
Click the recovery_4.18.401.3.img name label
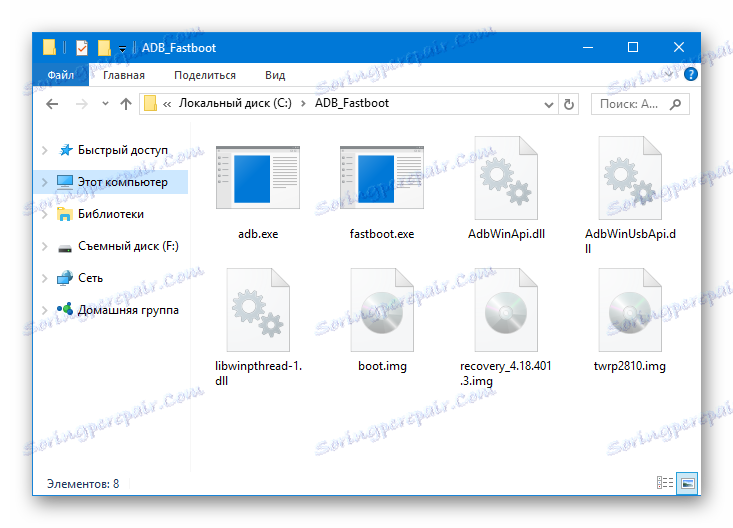click(506, 373)
